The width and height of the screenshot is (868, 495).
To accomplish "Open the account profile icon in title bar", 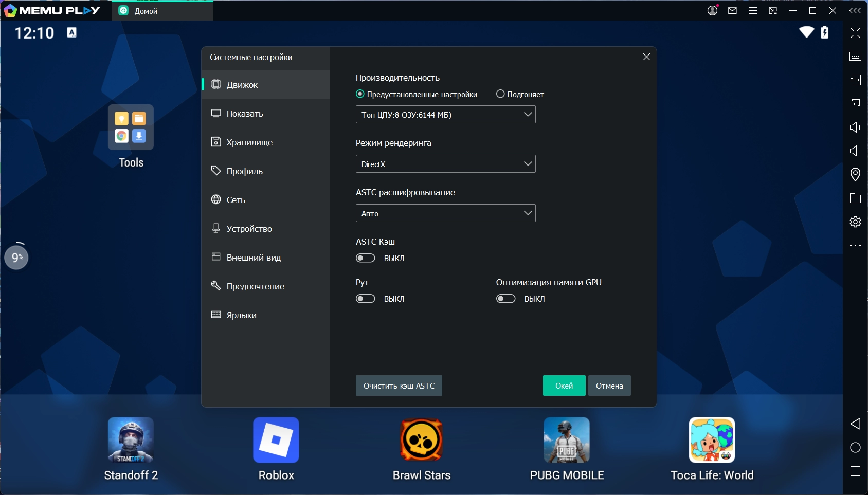I will click(712, 10).
